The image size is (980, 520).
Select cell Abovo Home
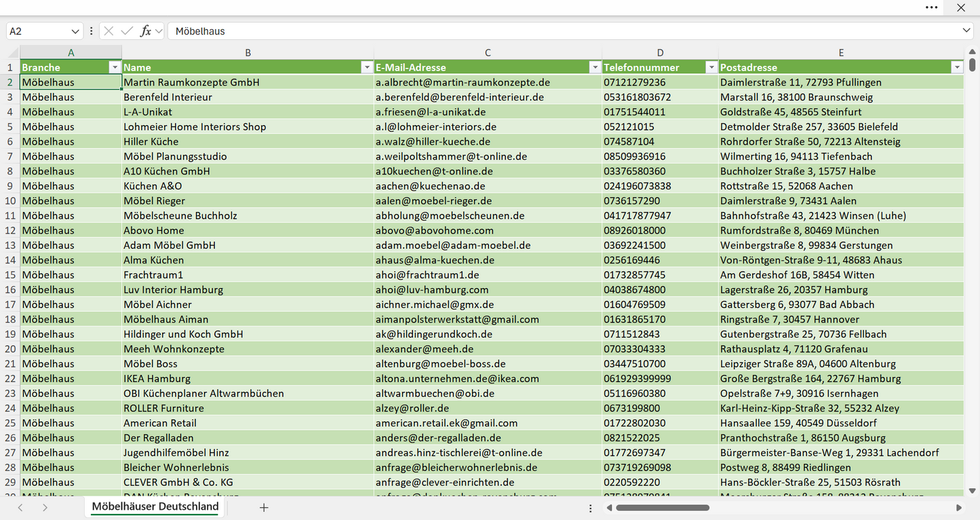[248, 231]
